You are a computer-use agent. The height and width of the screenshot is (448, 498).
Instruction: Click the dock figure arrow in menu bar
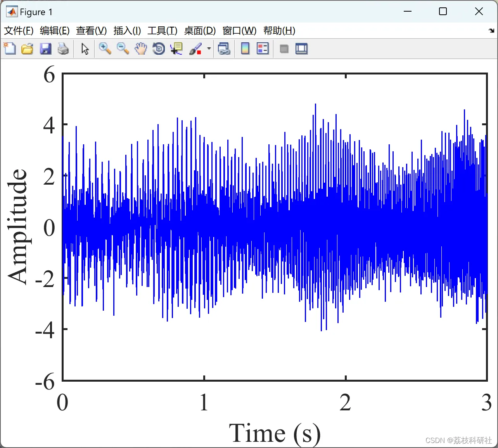pyautogui.click(x=491, y=30)
